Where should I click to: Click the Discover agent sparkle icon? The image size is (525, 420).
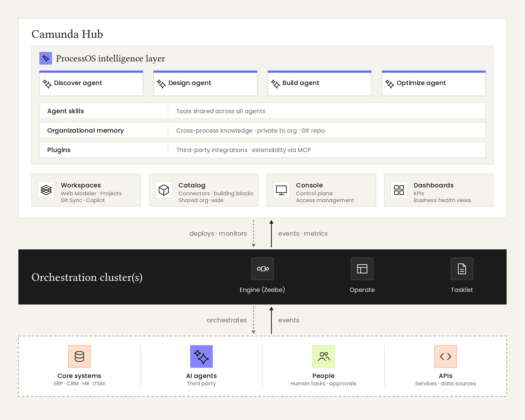(x=47, y=84)
